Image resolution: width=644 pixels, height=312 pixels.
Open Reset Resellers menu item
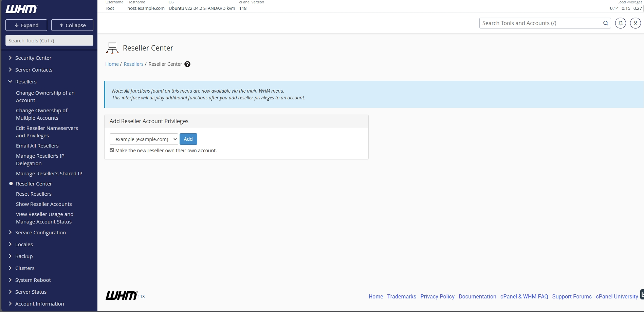tap(34, 194)
